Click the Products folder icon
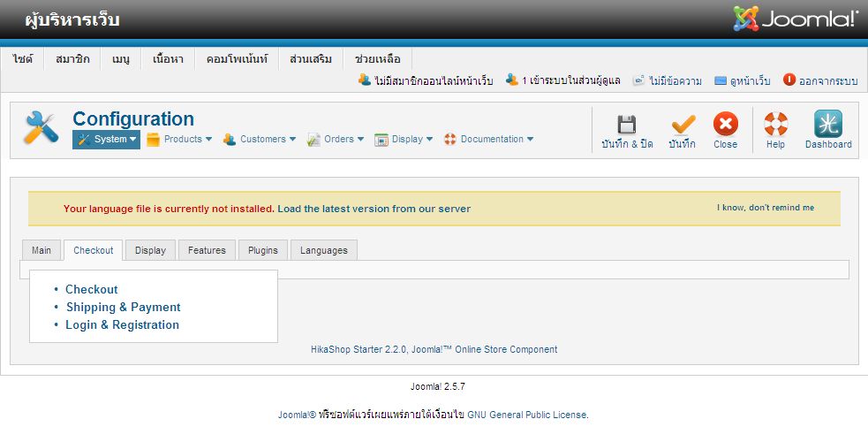The width and height of the screenshot is (868, 442). pyautogui.click(x=154, y=140)
